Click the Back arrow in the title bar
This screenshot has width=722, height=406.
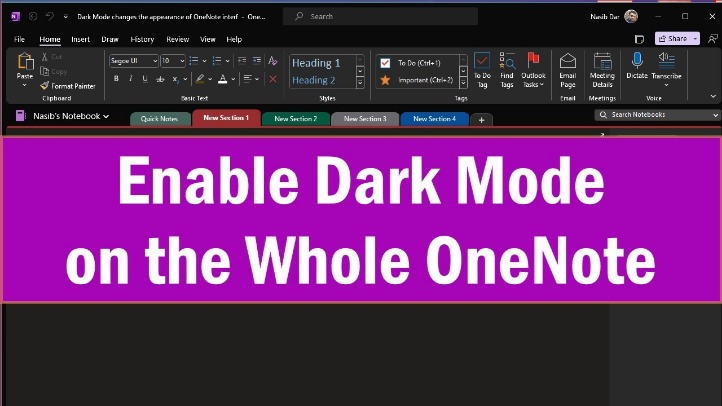coord(33,17)
